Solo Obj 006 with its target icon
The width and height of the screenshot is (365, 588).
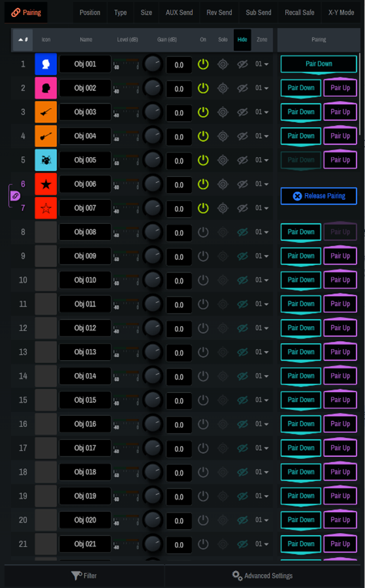pyautogui.click(x=223, y=184)
